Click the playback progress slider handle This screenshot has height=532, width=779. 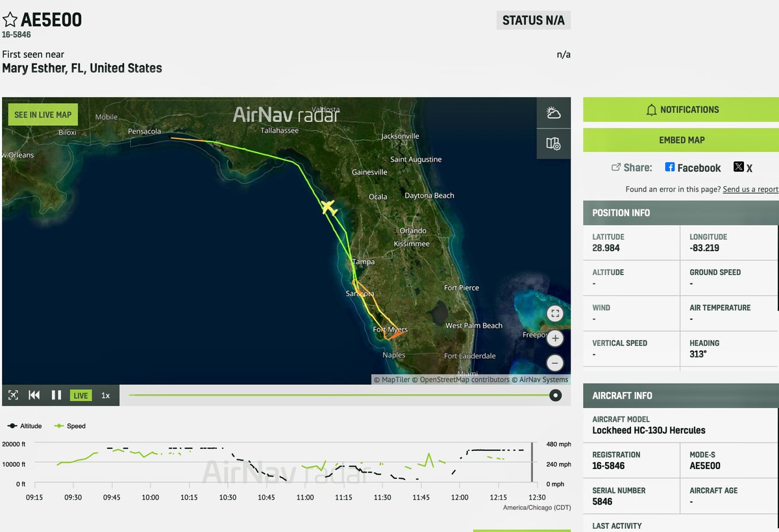coord(555,395)
